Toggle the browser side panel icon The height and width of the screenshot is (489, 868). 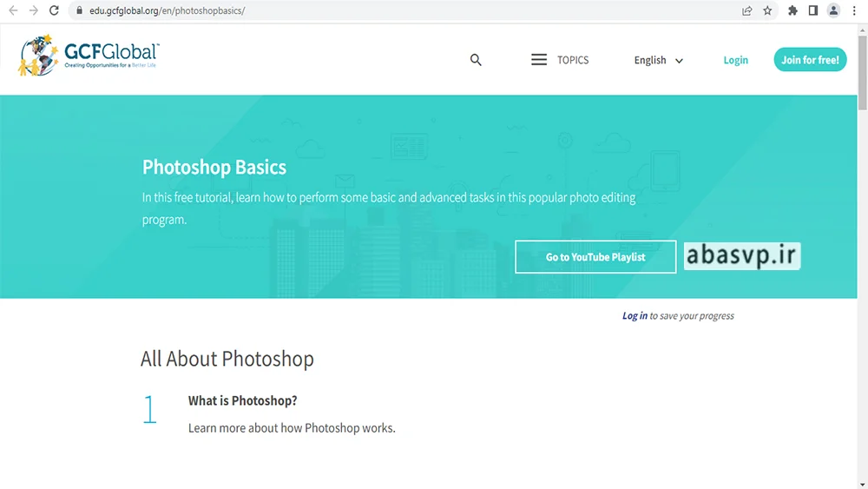point(813,10)
